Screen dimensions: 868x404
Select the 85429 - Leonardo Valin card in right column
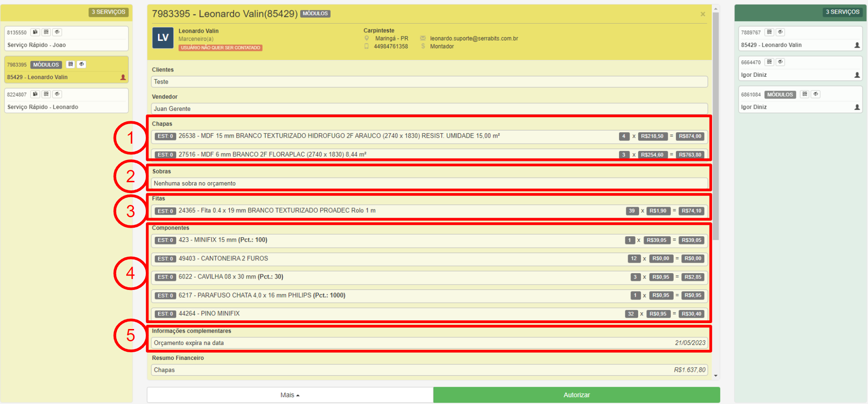(800, 39)
